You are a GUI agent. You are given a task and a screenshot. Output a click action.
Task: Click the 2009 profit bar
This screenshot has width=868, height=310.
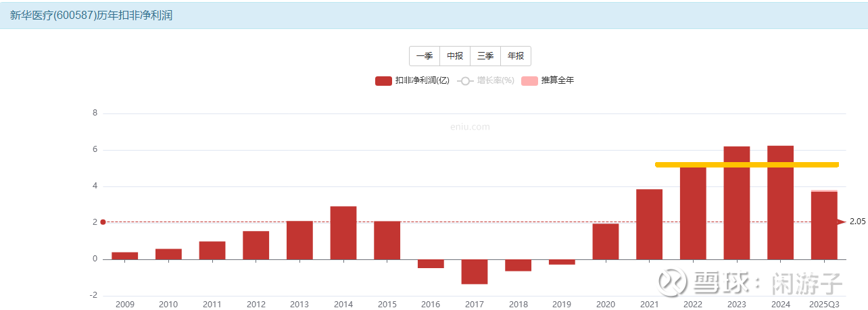click(125, 256)
